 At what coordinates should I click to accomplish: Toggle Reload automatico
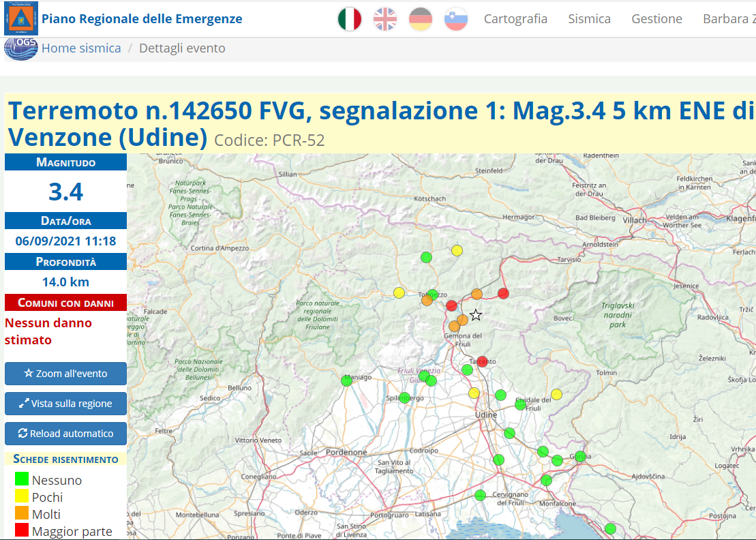click(65, 434)
